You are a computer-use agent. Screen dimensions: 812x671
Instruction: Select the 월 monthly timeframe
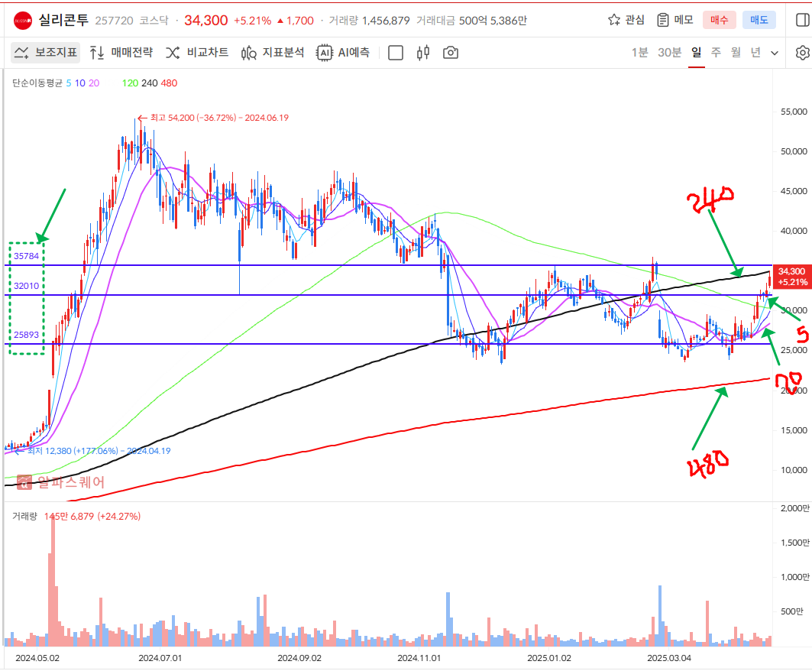point(736,53)
